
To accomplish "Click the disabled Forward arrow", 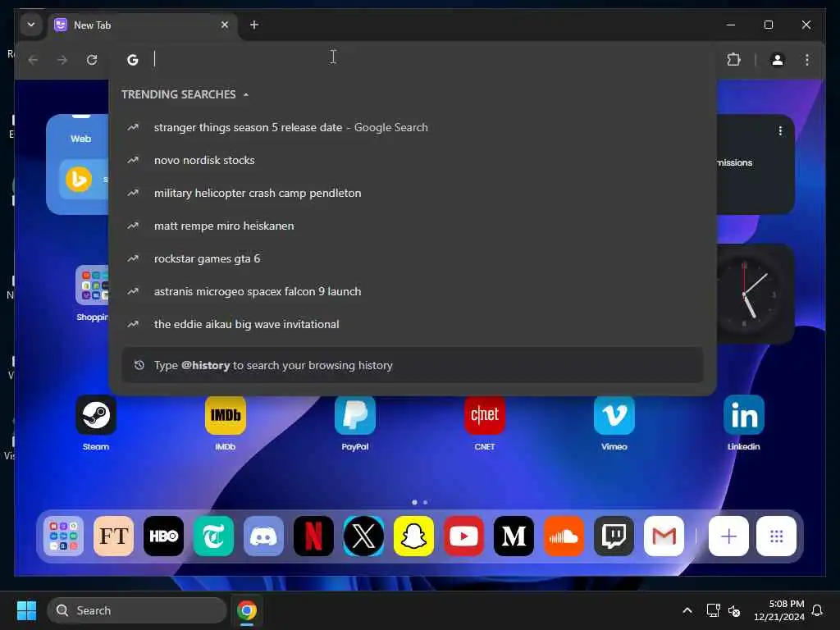I will coord(62,59).
